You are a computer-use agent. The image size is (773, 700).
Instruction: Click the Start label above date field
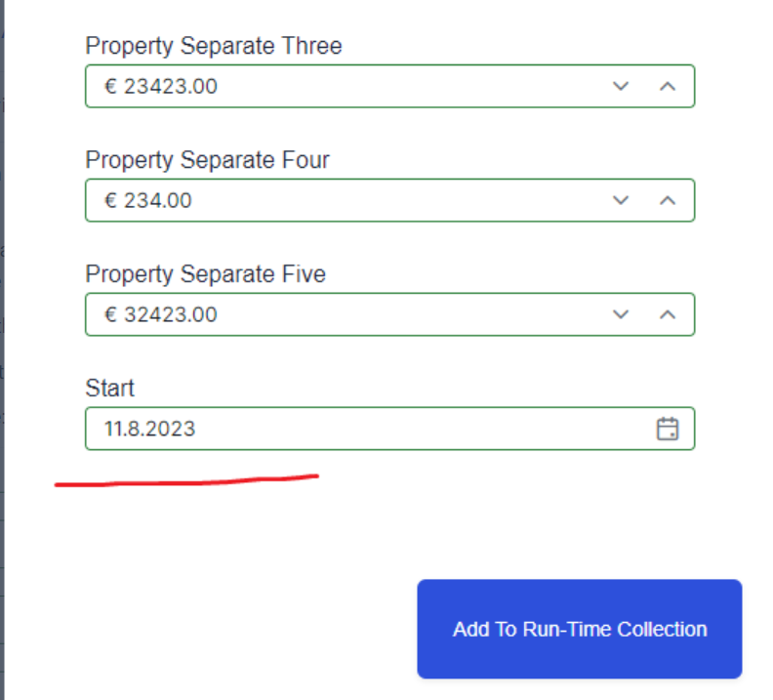click(109, 389)
